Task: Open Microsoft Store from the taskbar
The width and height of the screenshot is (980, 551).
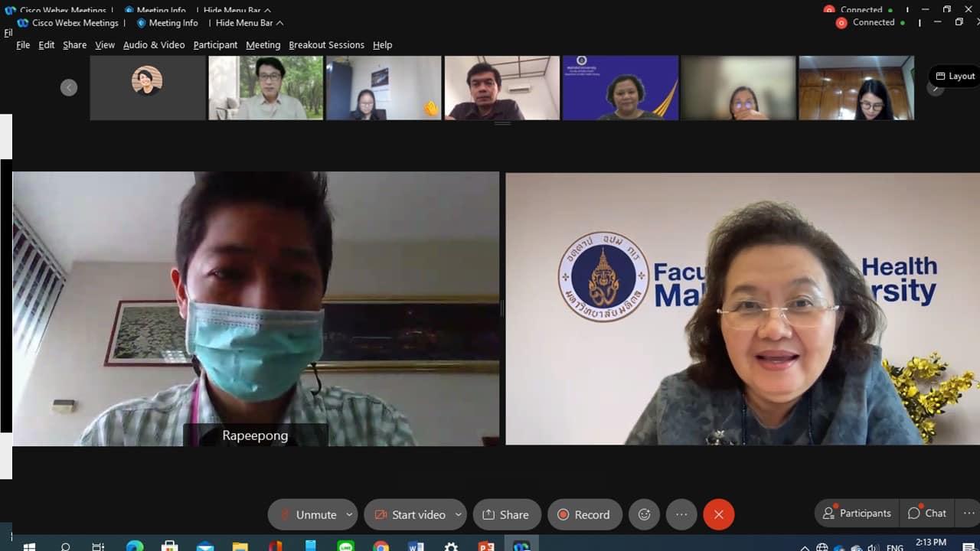Action: (170, 546)
